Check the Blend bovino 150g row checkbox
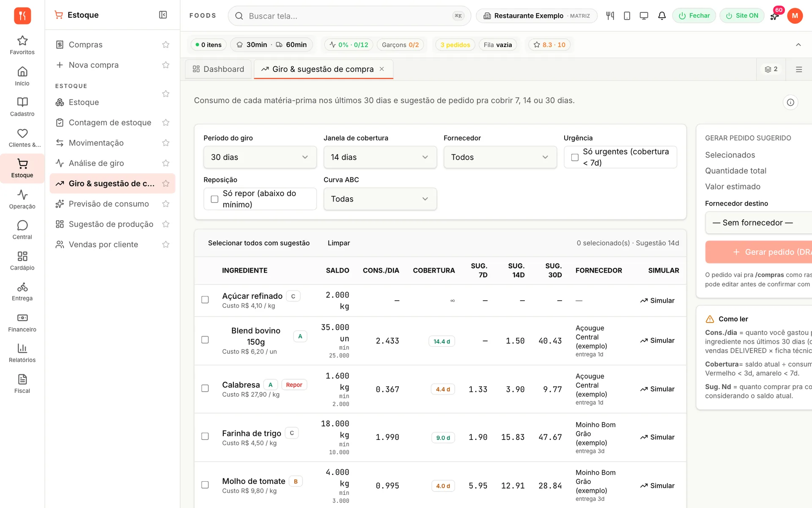This screenshot has width=812, height=508. point(205,340)
